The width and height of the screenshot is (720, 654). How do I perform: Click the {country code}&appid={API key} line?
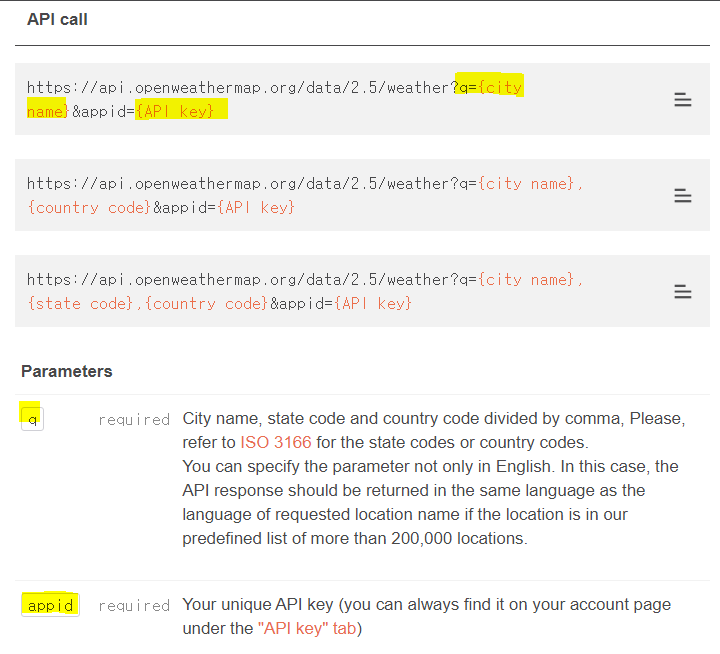click(161, 208)
